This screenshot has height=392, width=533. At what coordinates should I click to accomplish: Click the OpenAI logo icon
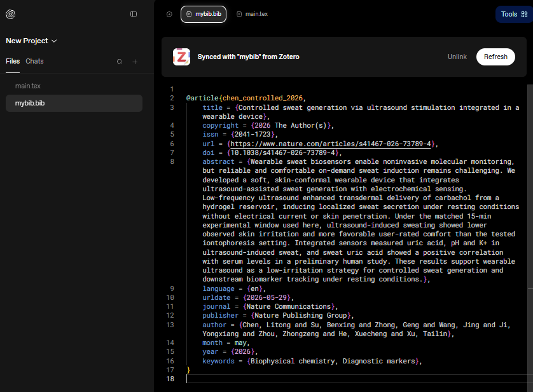click(x=11, y=14)
